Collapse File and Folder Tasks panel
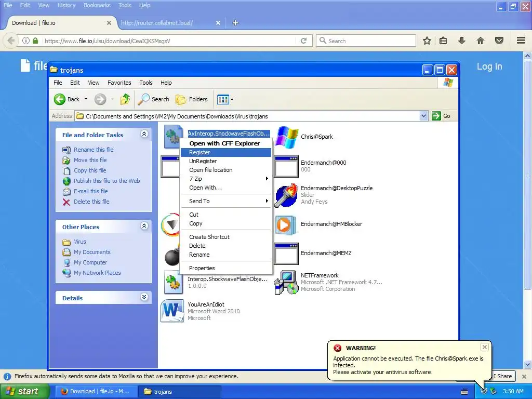The width and height of the screenshot is (532, 399). [144, 134]
